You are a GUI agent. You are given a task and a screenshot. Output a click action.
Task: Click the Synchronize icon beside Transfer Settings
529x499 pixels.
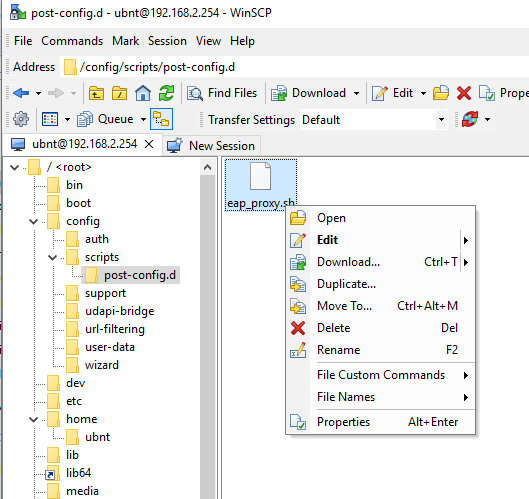[470, 119]
